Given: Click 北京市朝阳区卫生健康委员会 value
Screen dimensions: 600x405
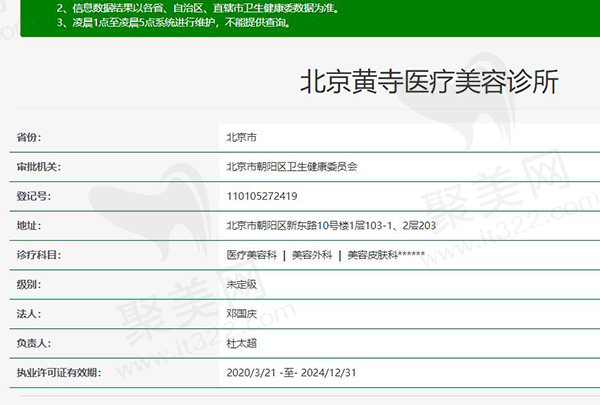Looking at the screenshot, I should (x=292, y=167).
